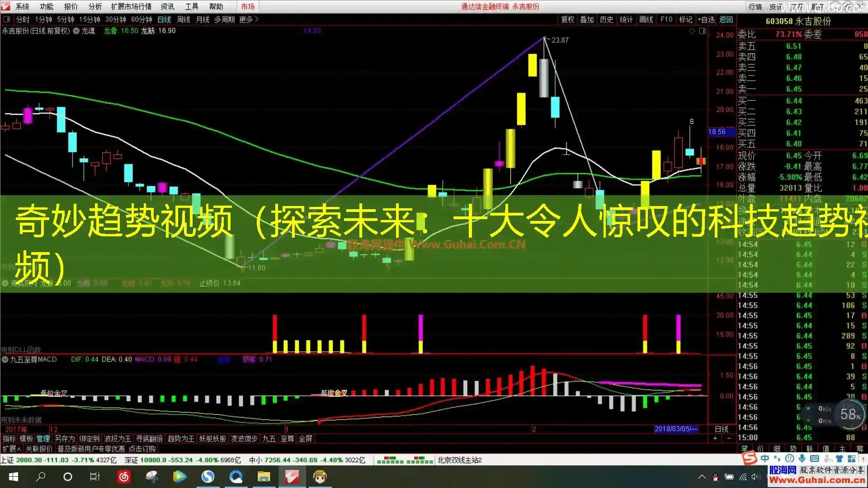Click the 叠加 overlay button

pos(587,19)
